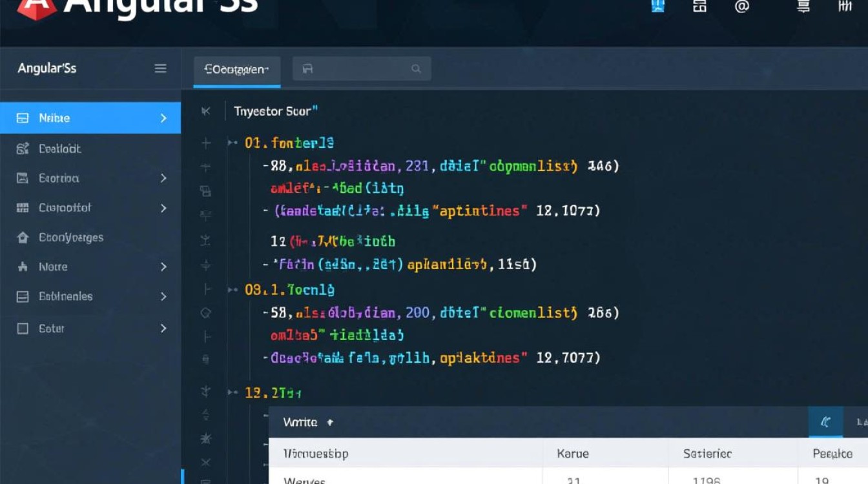Click the blue highlighted swatch near the table corner

826,421
